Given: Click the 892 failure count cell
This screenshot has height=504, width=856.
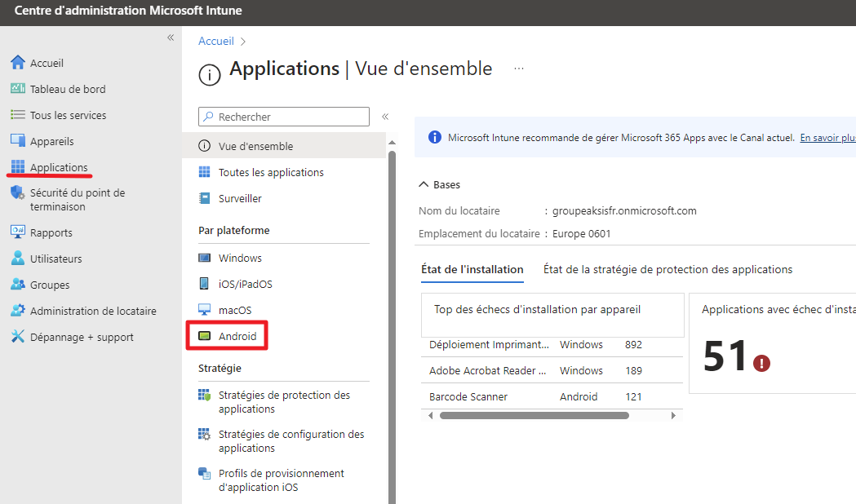Looking at the screenshot, I should (633, 344).
